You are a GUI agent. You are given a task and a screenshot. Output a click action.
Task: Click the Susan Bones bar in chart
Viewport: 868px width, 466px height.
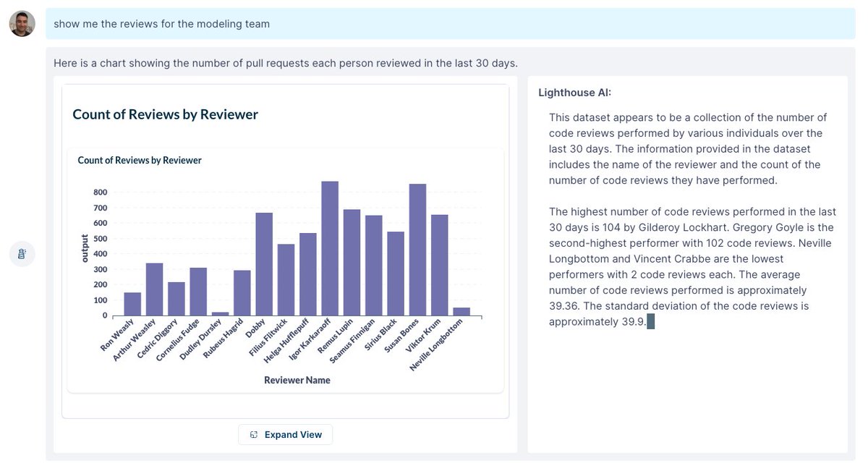(417, 250)
